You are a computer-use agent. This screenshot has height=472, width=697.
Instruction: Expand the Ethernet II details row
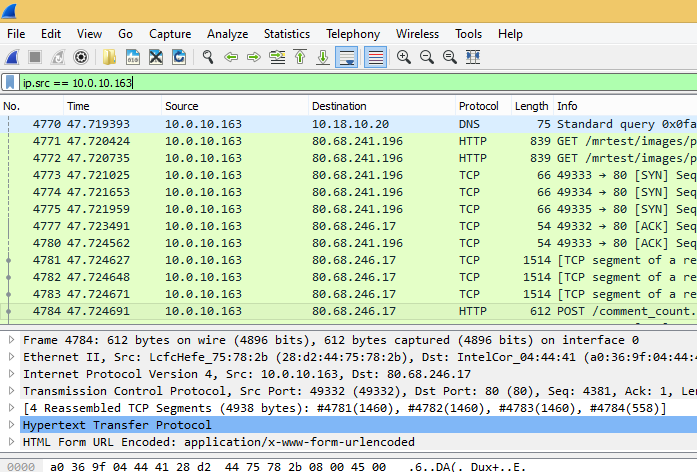tap(11, 385)
